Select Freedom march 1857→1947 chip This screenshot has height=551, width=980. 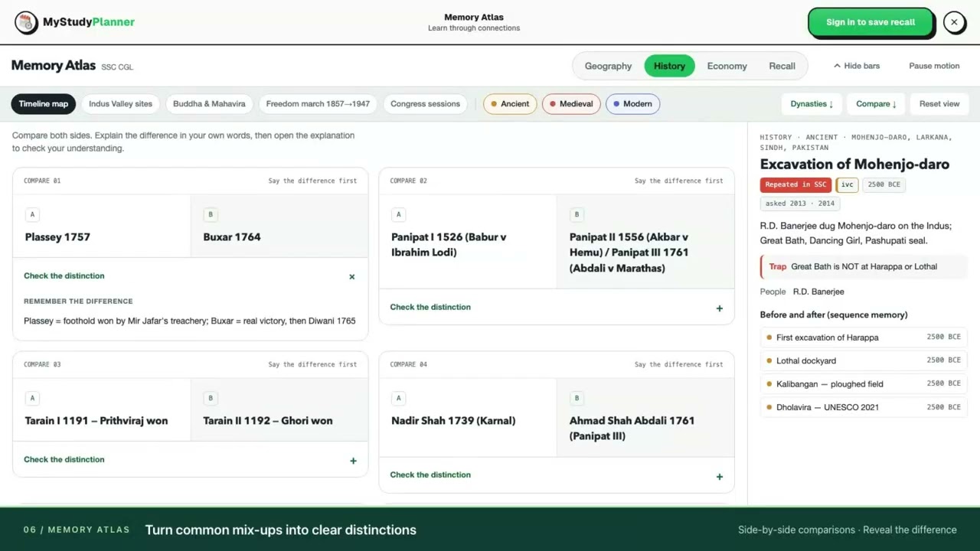click(318, 104)
